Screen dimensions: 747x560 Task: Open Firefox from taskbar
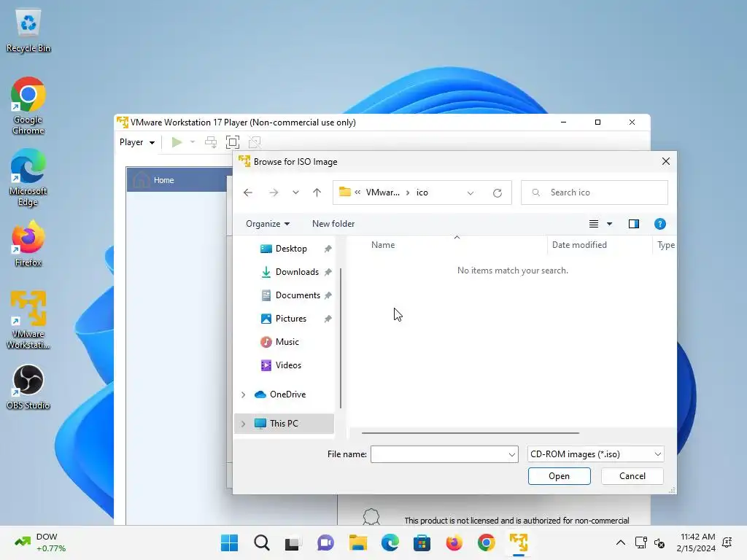[454, 542]
